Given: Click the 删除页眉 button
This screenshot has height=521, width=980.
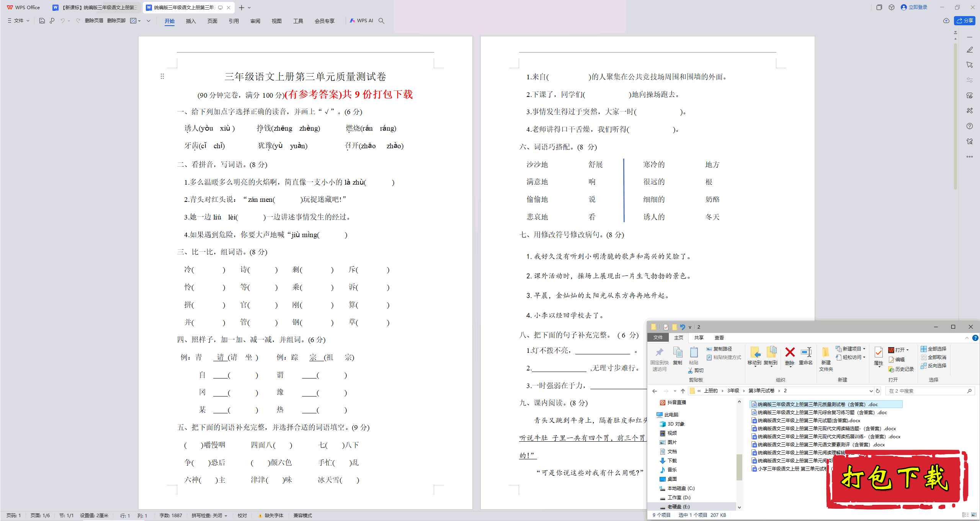Looking at the screenshot, I should coord(94,21).
